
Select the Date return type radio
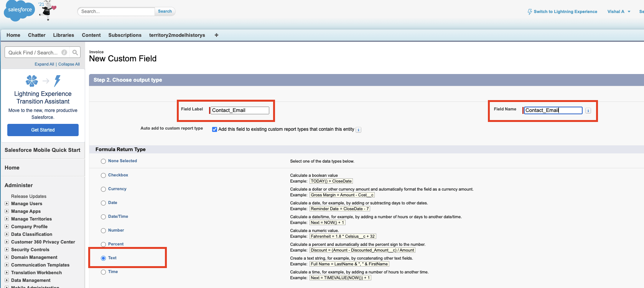pos(103,203)
